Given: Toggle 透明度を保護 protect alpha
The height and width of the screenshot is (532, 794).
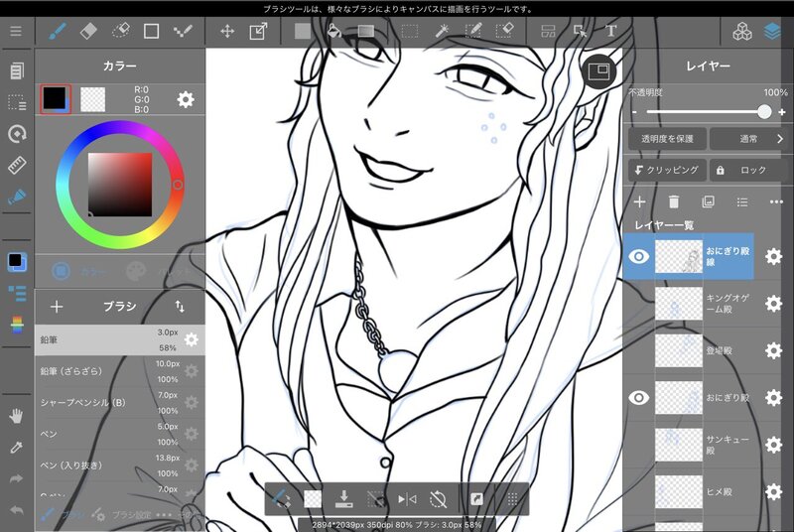Looking at the screenshot, I should 667,139.
